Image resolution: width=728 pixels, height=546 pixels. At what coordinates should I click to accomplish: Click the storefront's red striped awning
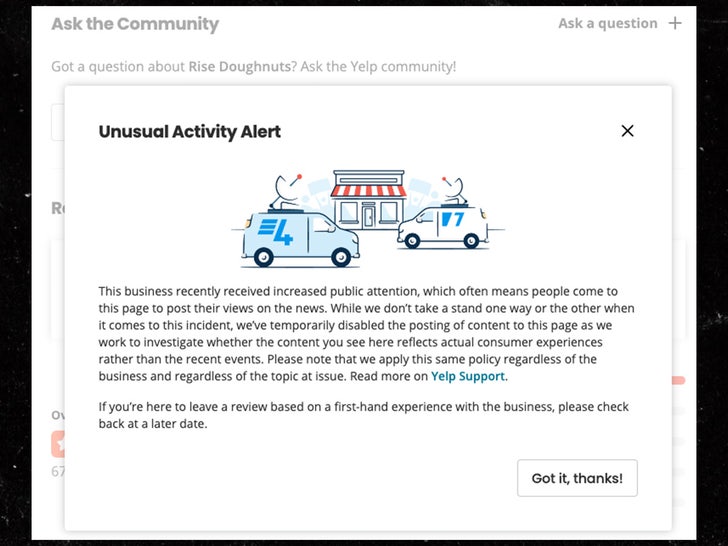pos(368,190)
